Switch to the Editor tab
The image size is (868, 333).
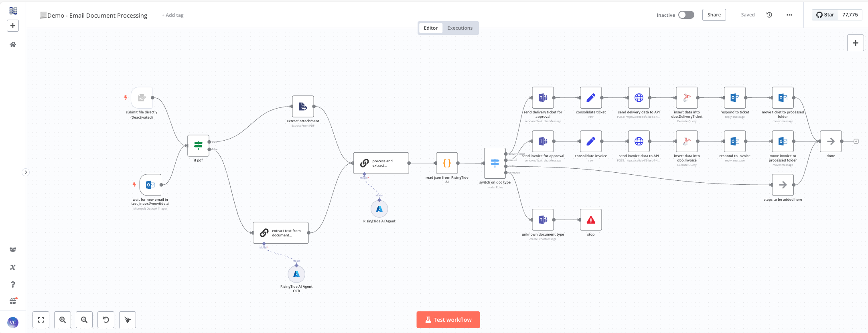click(x=430, y=28)
